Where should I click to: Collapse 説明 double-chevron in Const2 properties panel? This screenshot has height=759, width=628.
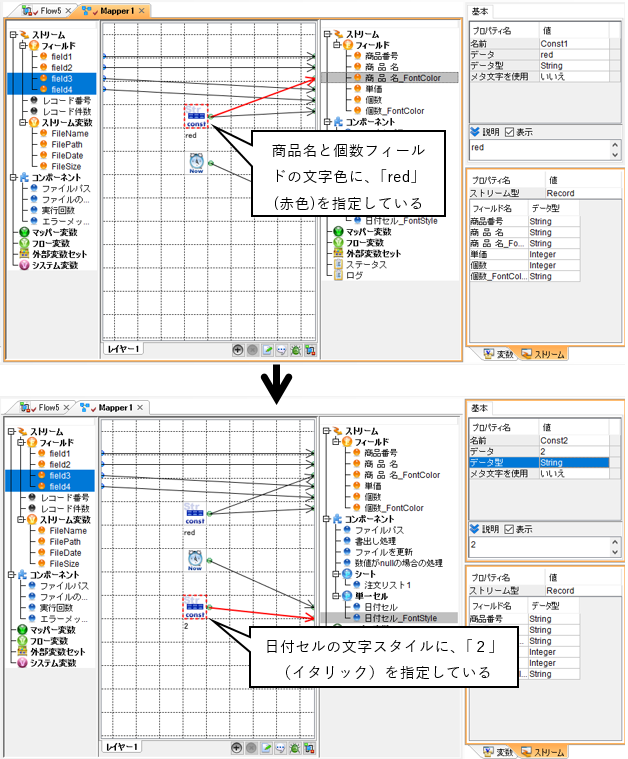click(x=475, y=529)
